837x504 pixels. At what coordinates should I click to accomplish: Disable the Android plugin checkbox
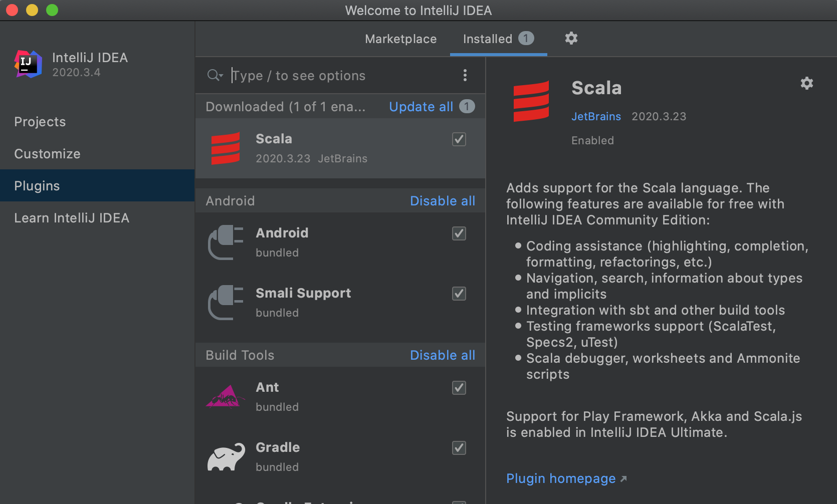(459, 233)
